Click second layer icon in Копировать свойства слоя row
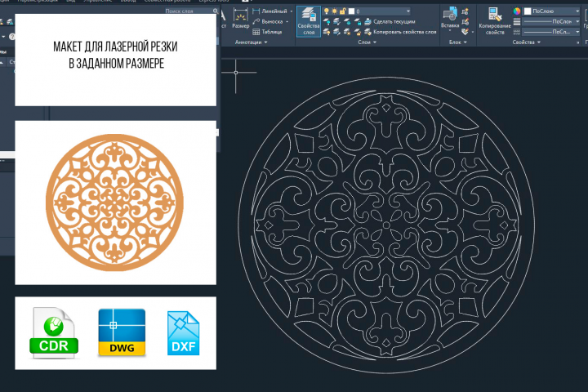 coord(336,32)
